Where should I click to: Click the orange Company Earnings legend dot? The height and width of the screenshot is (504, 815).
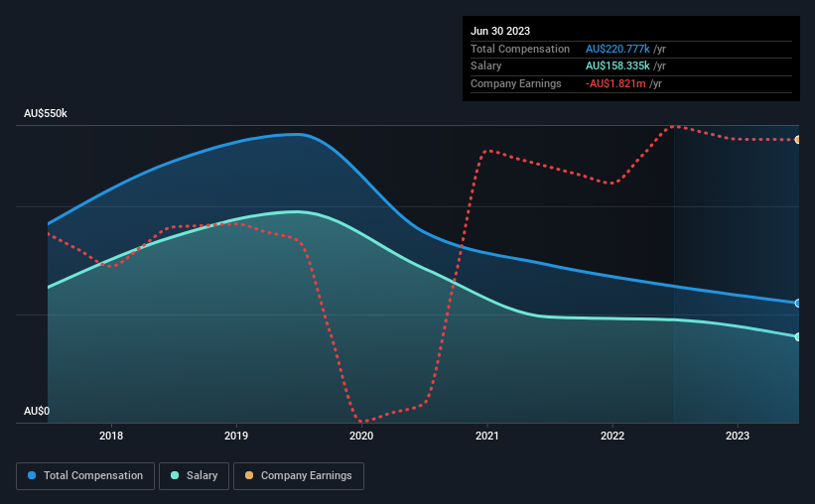249,475
